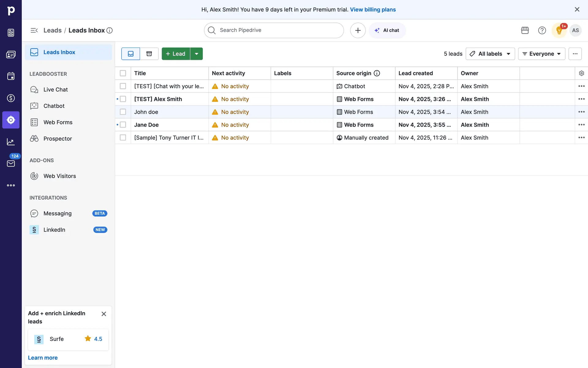Open the Mail inbox icon with 124 badge
The width and height of the screenshot is (588, 368).
point(11,163)
